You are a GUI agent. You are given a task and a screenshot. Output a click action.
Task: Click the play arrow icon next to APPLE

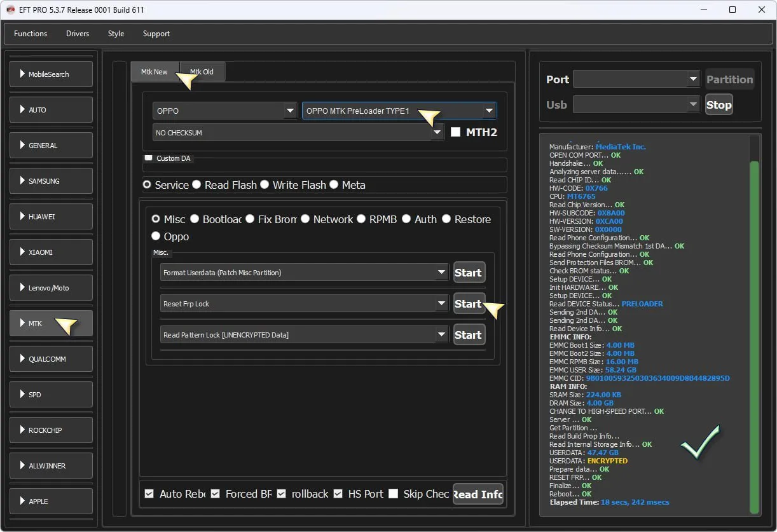tap(22, 501)
